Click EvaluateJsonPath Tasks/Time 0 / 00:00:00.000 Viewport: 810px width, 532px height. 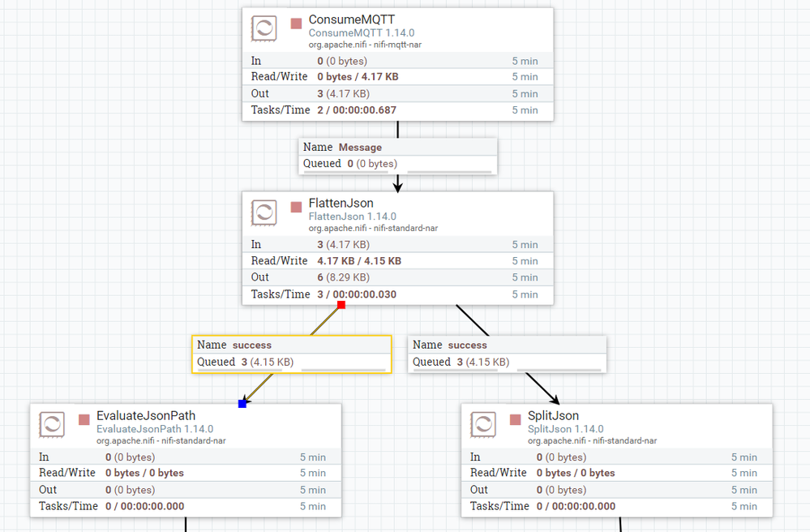(x=144, y=506)
